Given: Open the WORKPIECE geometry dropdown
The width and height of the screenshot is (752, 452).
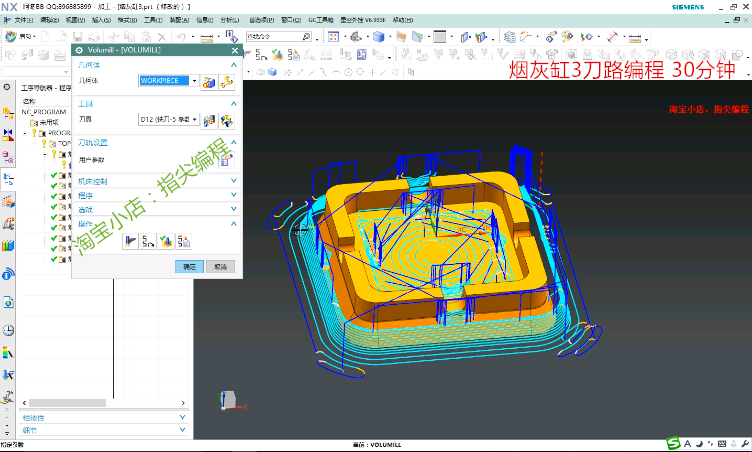Looking at the screenshot, I should [x=194, y=81].
